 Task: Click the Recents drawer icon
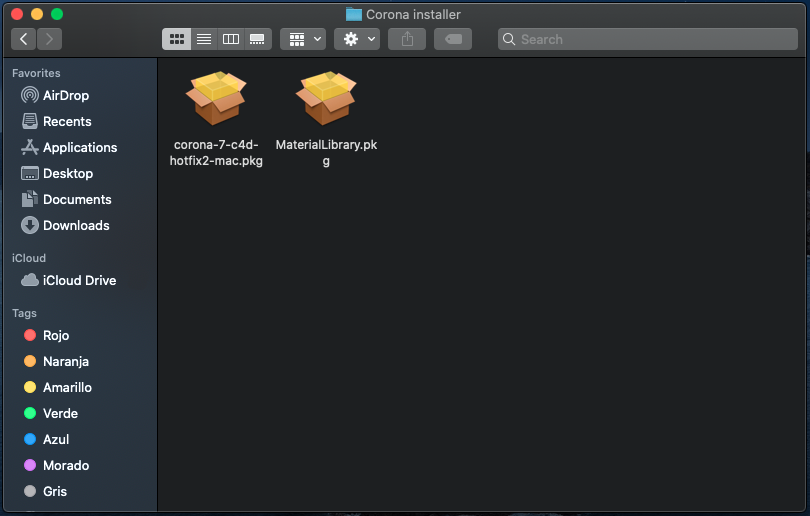30,121
